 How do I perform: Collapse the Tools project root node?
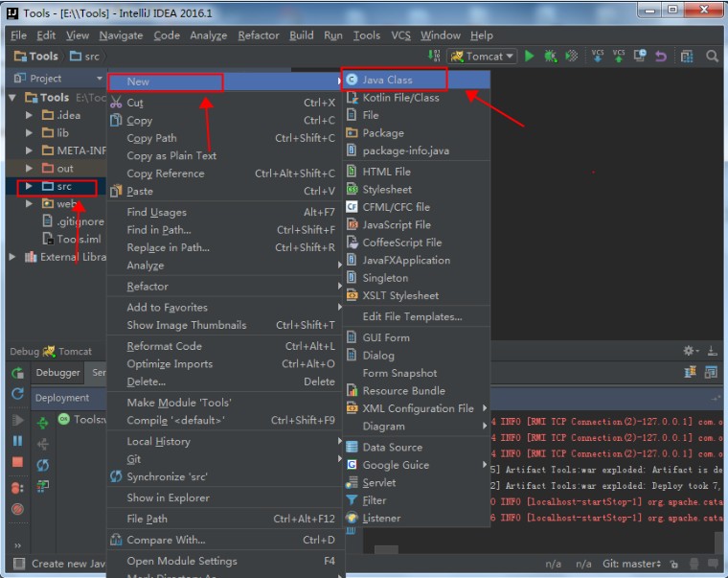click(12, 98)
